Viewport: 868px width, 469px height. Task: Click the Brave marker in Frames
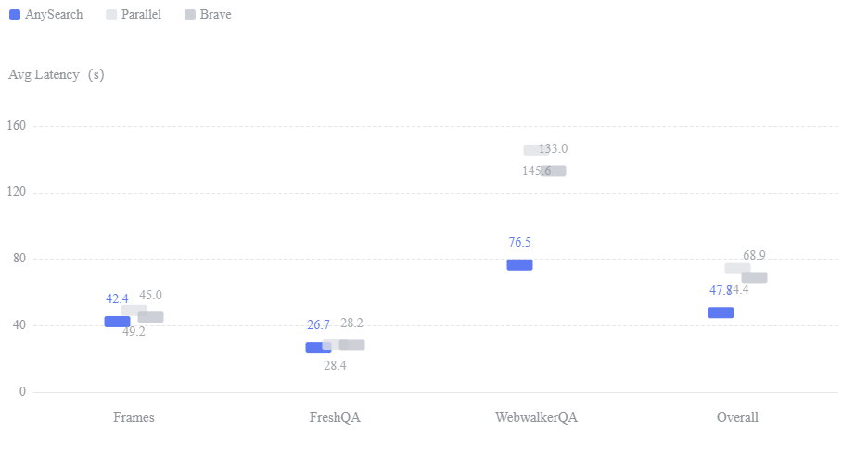150,317
